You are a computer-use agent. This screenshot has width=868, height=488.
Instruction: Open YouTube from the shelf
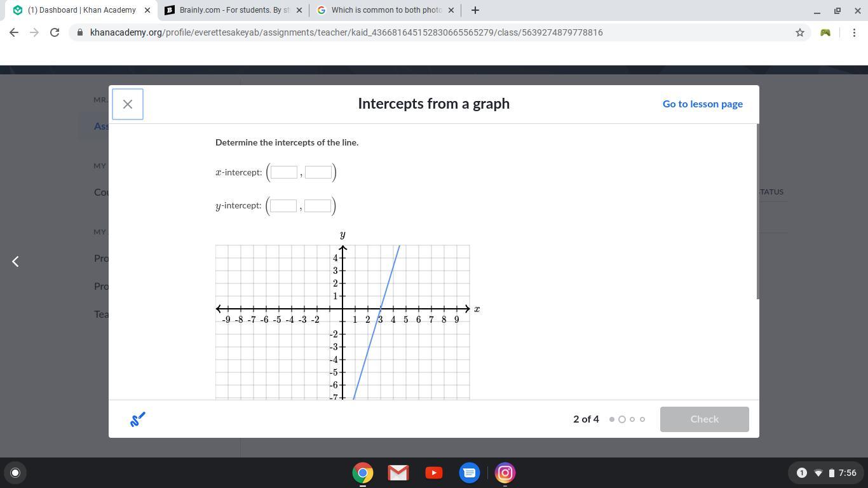point(434,473)
